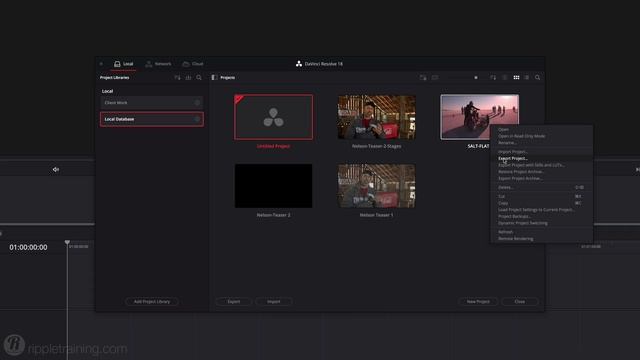Select the Untitled Project thumbnail

point(273,117)
